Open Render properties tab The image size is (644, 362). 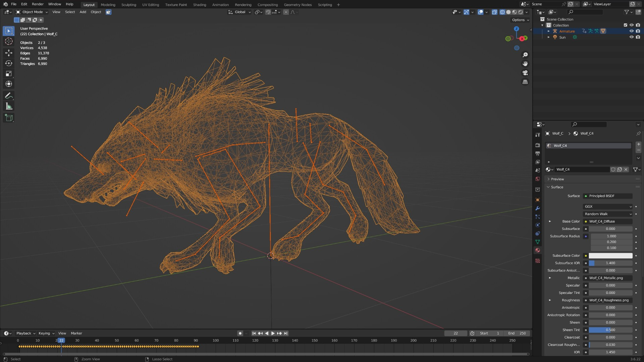pyautogui.click(x=538, y=145)
